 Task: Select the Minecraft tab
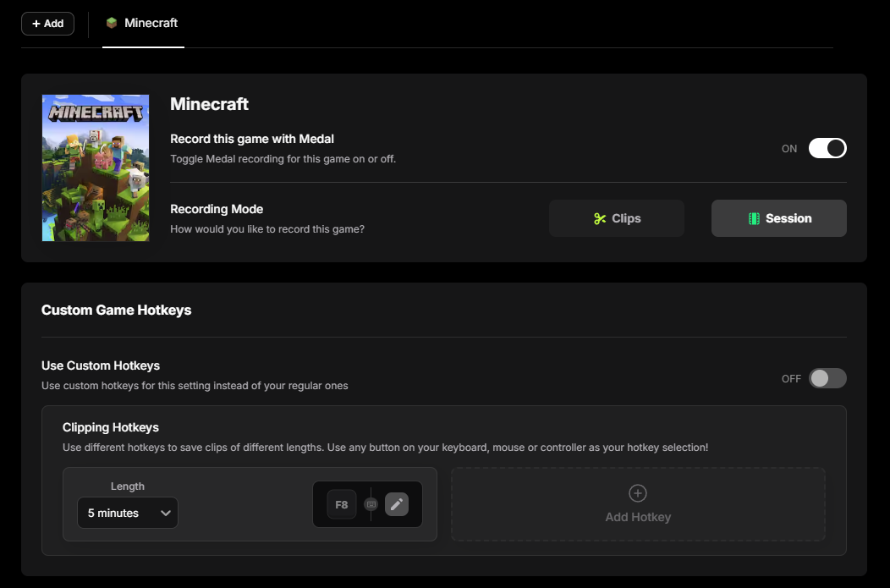point(143,24)
